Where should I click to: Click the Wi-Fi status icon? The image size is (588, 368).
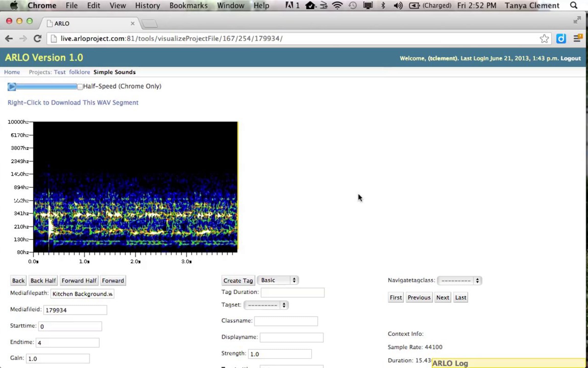(337, 5)
